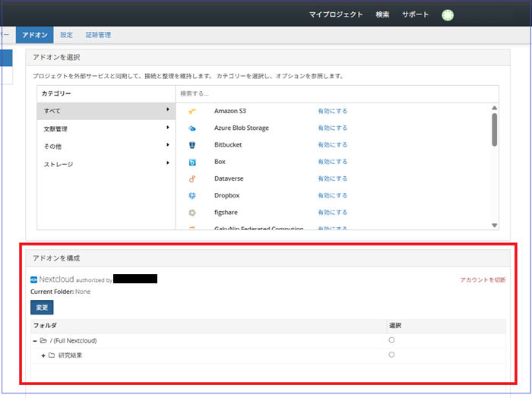Click the Dropbox addon icon
Viewport: 532px width, 398px height.
pyautogui.click(x=192, y=195)
